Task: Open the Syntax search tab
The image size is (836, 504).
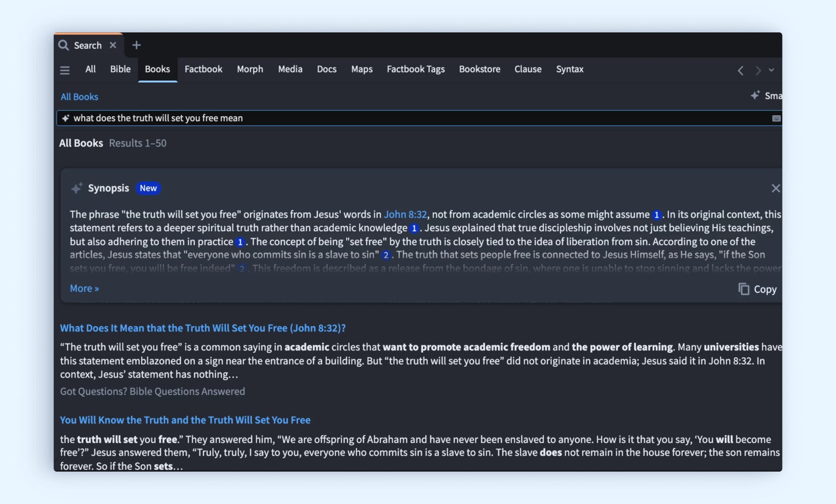Action: coord(570,69)
